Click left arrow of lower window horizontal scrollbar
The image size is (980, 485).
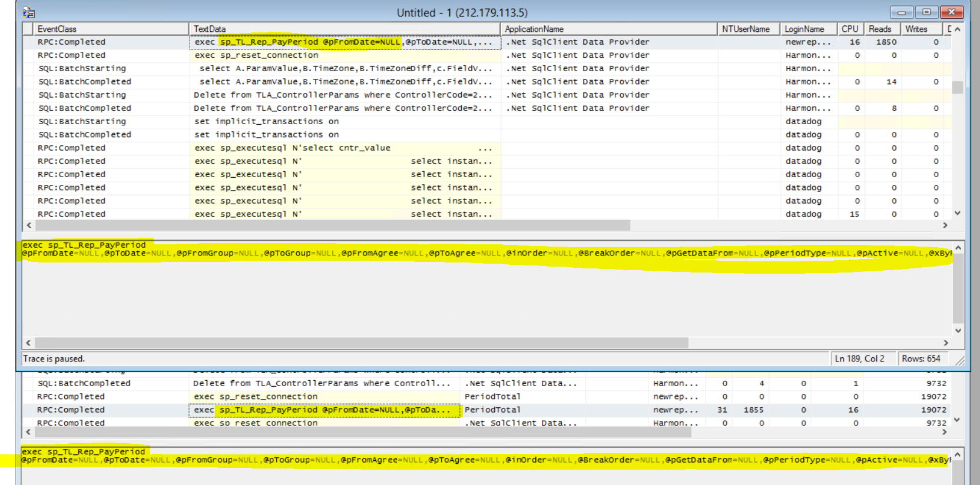tap(28, 432)
